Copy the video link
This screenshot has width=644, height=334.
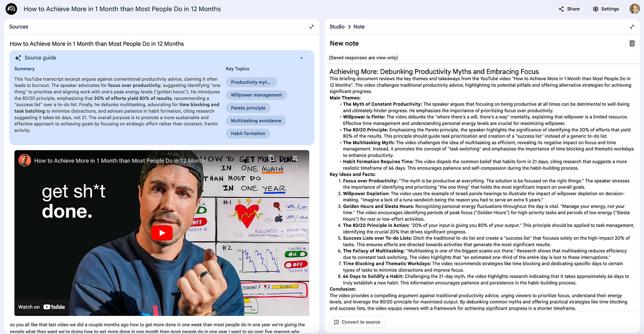point(271,161)
